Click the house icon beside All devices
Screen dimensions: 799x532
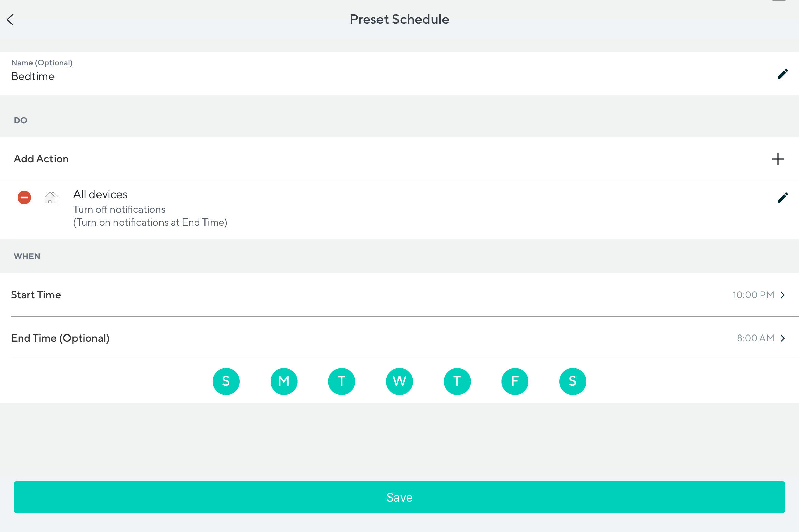pyautogui.click(x=51, y=198)
